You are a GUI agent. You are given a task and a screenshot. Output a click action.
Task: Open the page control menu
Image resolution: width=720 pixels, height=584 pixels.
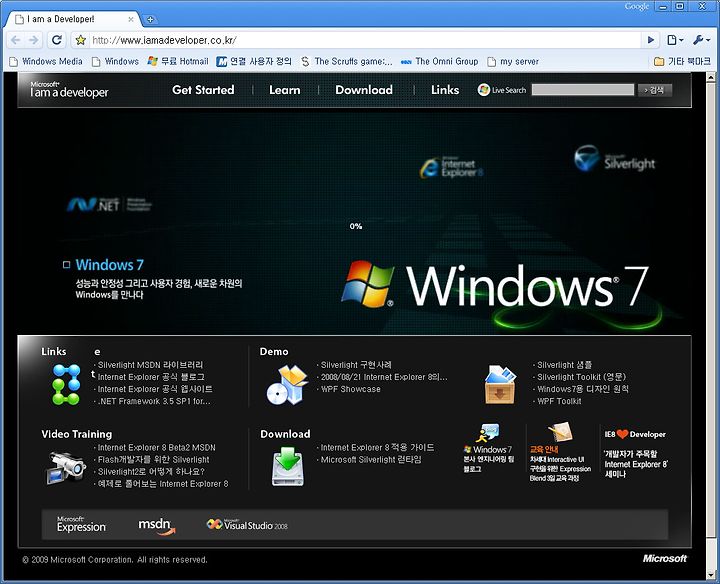click(x=675, y=40)
